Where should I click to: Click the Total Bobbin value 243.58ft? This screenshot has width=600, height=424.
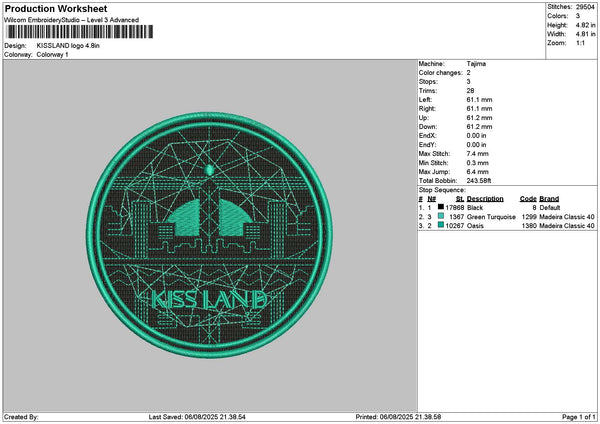[479, 181]
